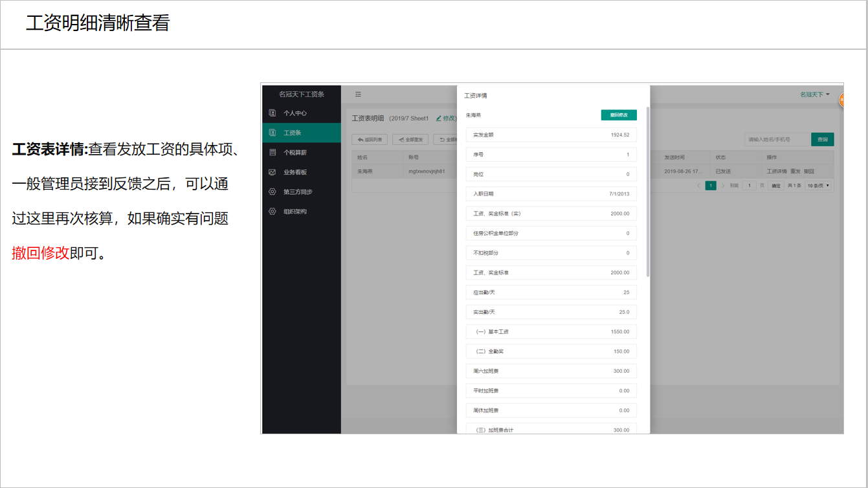Image resolution: width=868 pixels, height=488 pixels.
Task: Click the 确定 pagination button
Action: tap(775, 186)
